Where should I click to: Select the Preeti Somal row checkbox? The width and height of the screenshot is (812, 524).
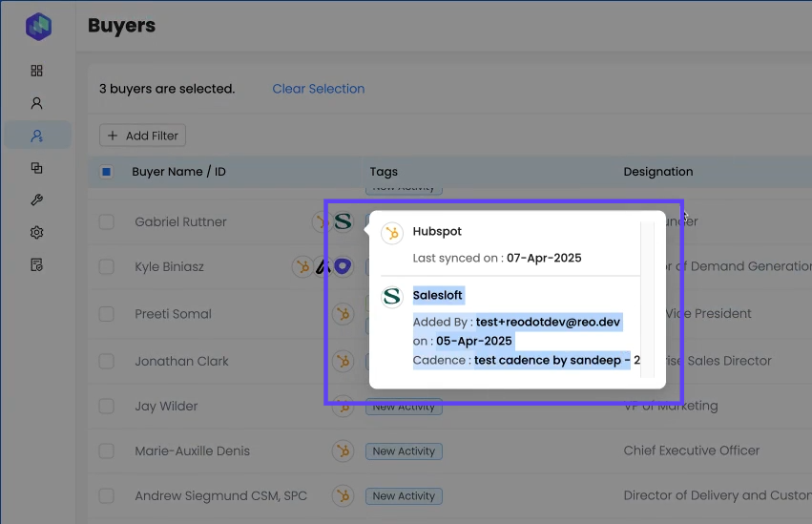click(x=106, y=314)
